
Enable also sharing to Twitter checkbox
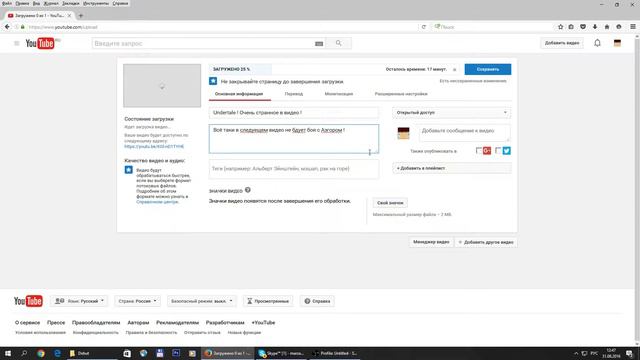pos(498,151)
